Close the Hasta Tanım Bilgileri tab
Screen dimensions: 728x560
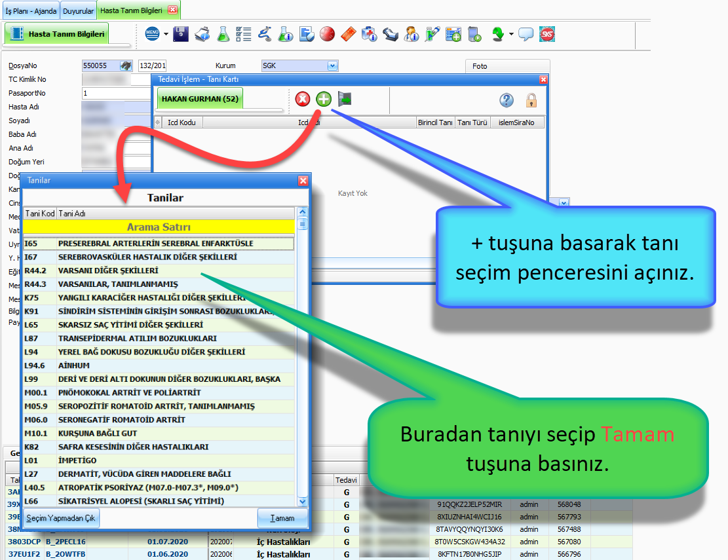click(173, 9)
